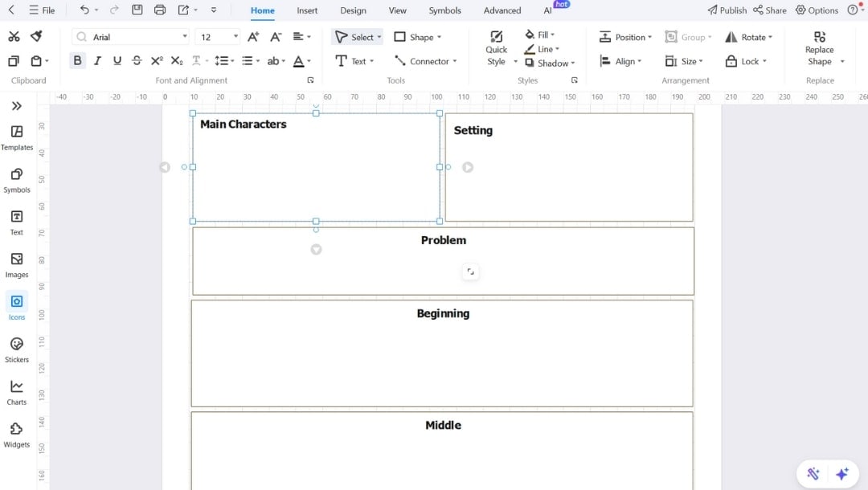Open the font color picker

click(301, 61)
